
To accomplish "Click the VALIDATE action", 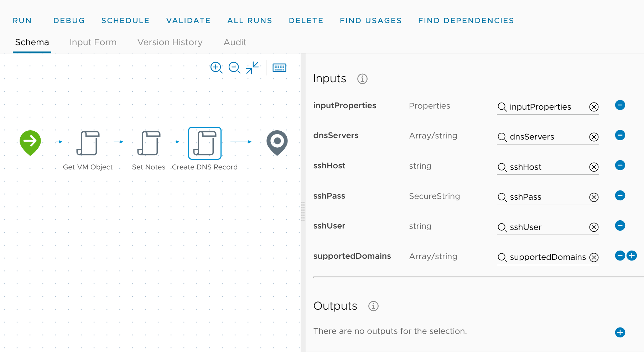I will 188,21.
